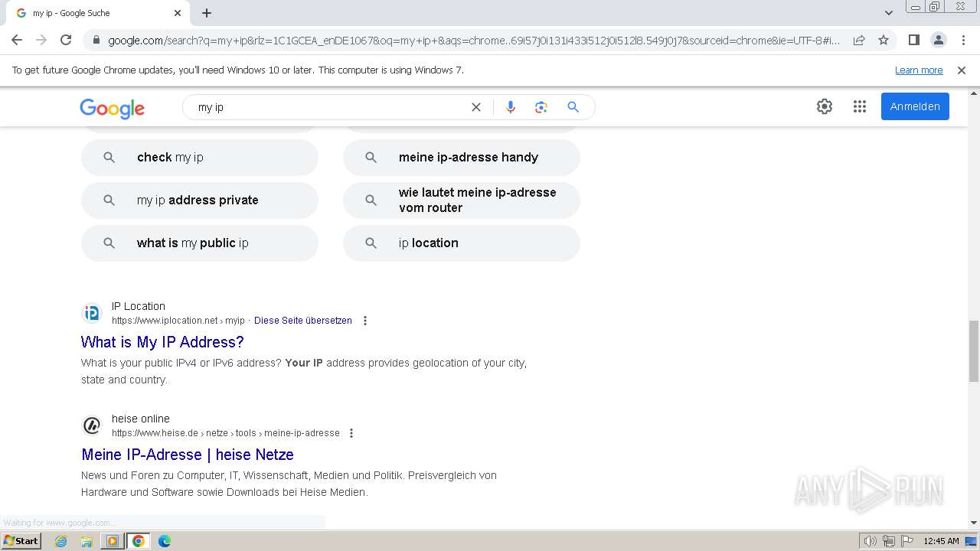Open options menu for IP Location result
This screenshot has height=551, width=980.
(x=365, y=321)
